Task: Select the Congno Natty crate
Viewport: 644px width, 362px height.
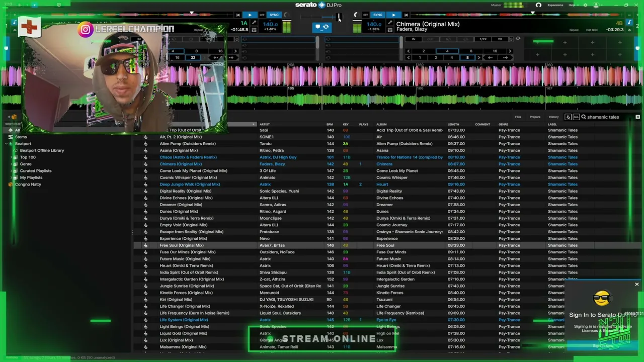Action: pos(28,185)
